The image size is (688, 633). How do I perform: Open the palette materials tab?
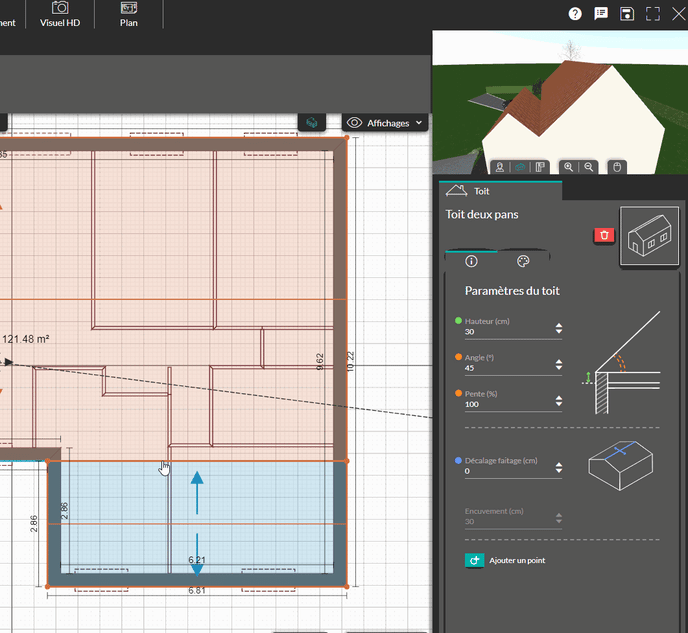522,261
